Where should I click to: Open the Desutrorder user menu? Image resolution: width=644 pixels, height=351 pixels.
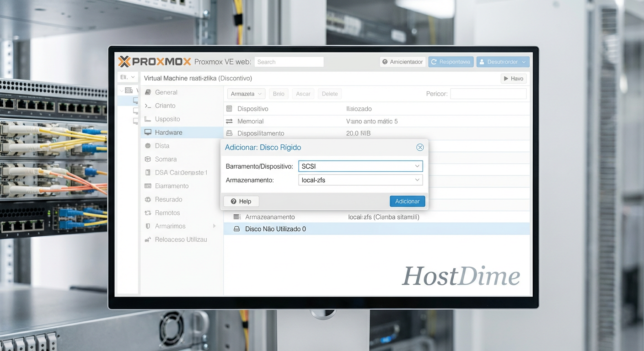pyautogui.click(x=503, y=62)
